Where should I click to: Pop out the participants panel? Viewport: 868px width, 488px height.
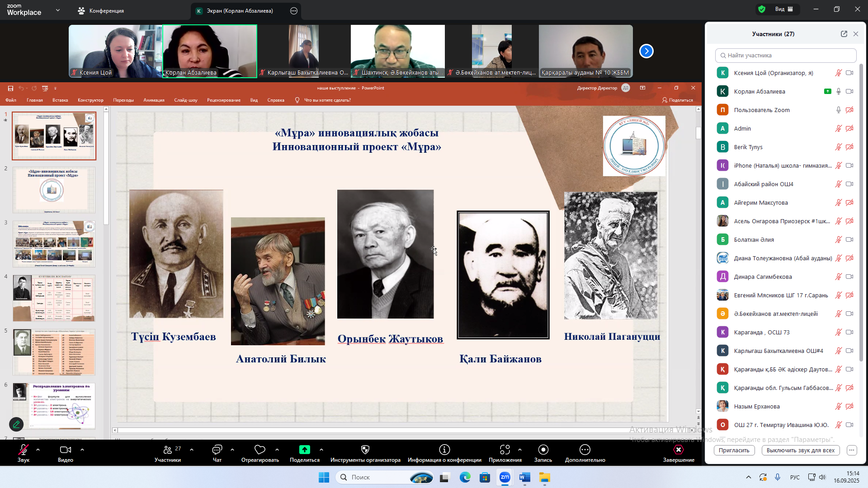click(x=844, y=34)
